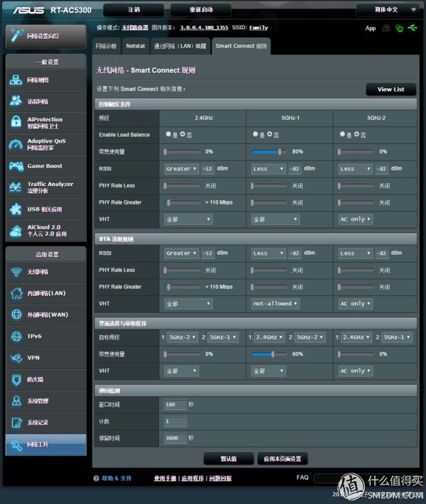
Task: Open AiProtection lock icon
Action: tap(16, 122)
